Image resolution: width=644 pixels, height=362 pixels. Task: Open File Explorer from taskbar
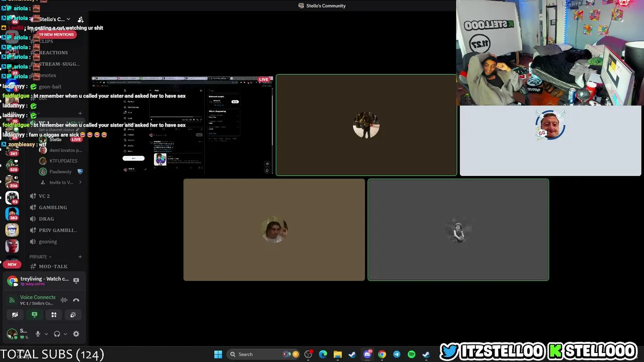(x=338, y=354)
